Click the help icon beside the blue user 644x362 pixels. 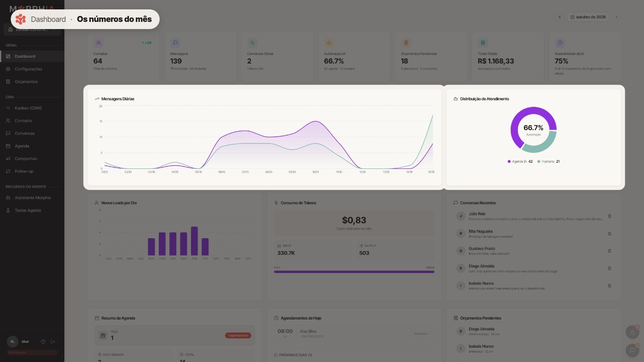point(43,341)
